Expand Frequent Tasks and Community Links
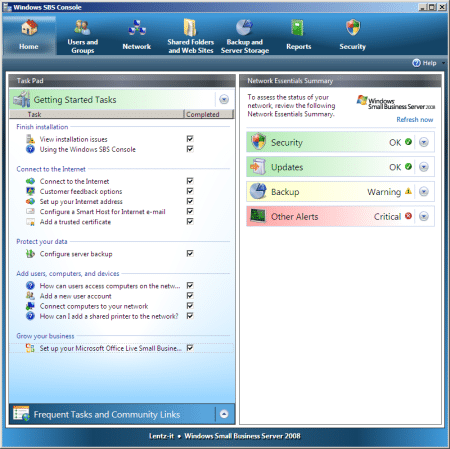The height and width of the screenshot is (449, 450). click(x=224, y=414)
